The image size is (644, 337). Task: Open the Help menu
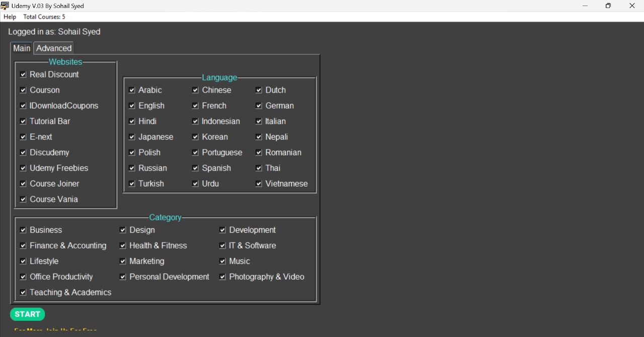[10, 17]
